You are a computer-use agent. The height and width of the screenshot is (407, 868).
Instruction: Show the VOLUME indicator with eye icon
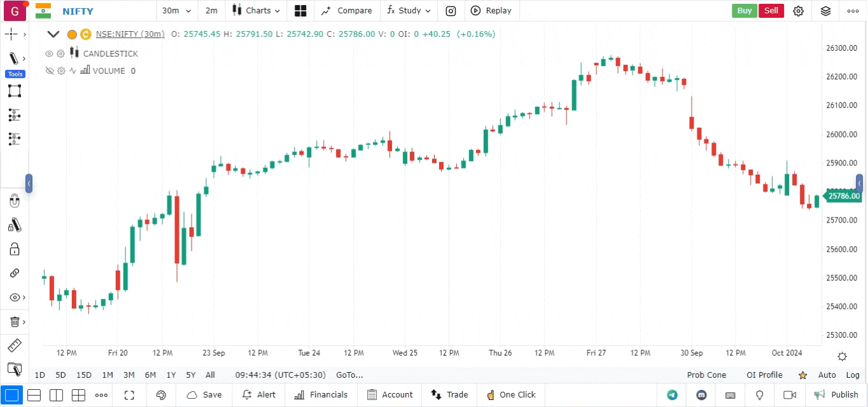pyautogui.click(x=49, y=71)
